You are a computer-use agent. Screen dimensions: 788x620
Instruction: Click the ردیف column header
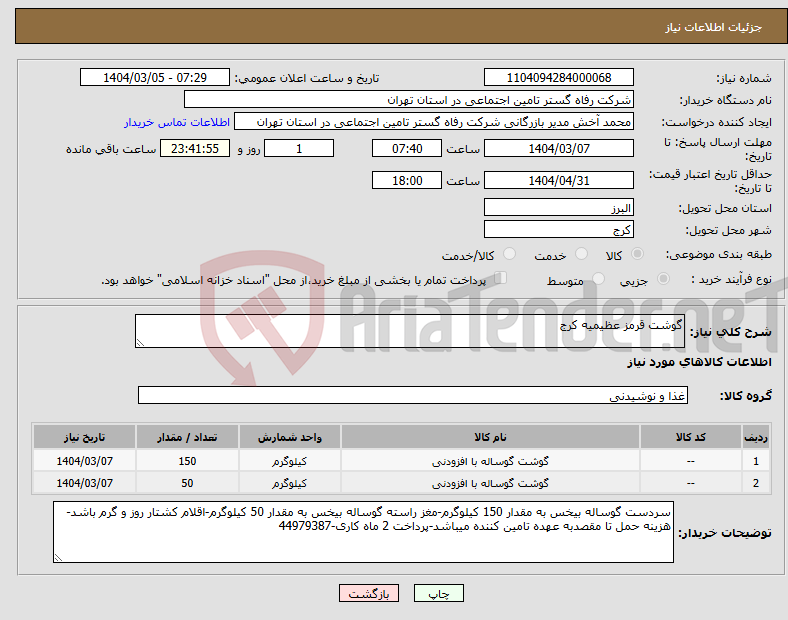[x=756, y=437]
